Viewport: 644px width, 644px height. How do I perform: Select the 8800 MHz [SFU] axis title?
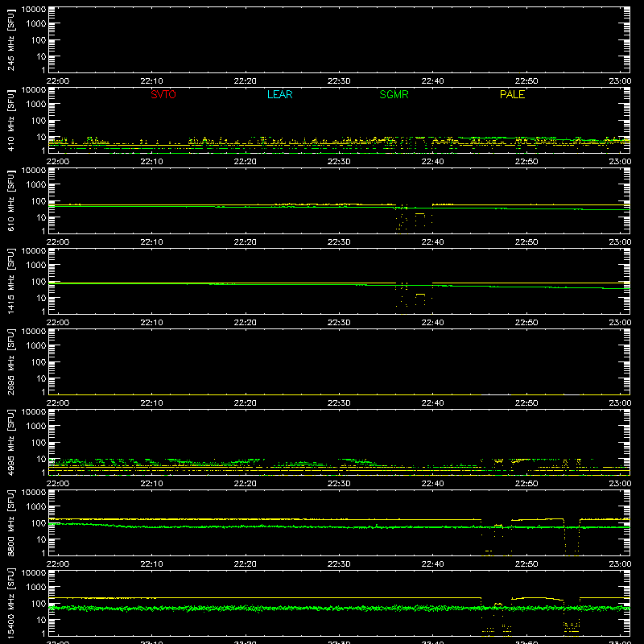[x=11, y=522]
